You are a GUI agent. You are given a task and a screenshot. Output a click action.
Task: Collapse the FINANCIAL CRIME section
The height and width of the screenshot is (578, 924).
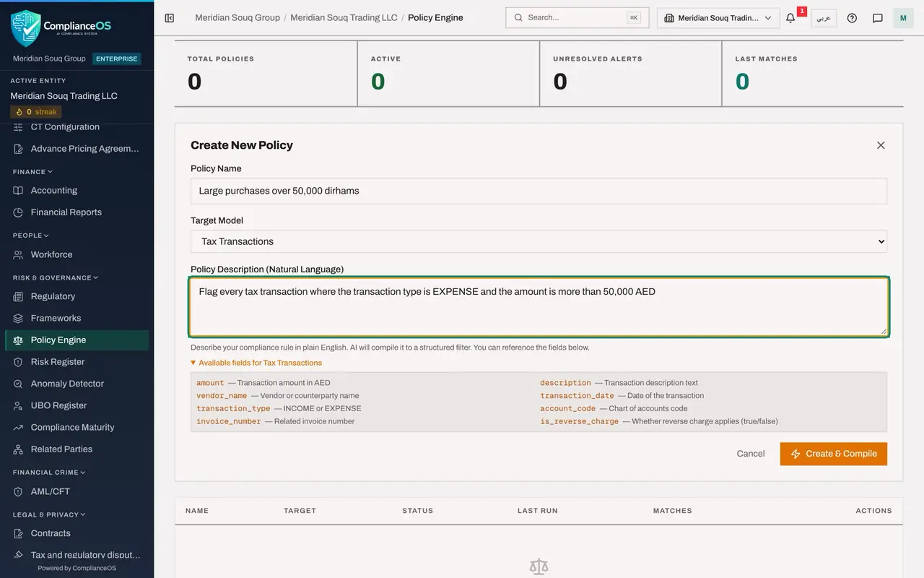click(49, 473)
